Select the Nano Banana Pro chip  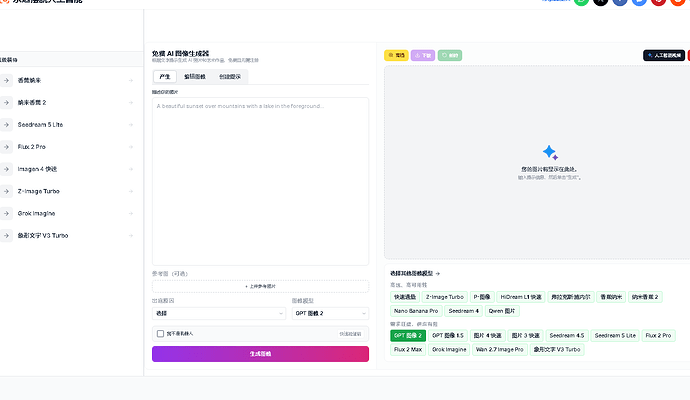point(416,311)
